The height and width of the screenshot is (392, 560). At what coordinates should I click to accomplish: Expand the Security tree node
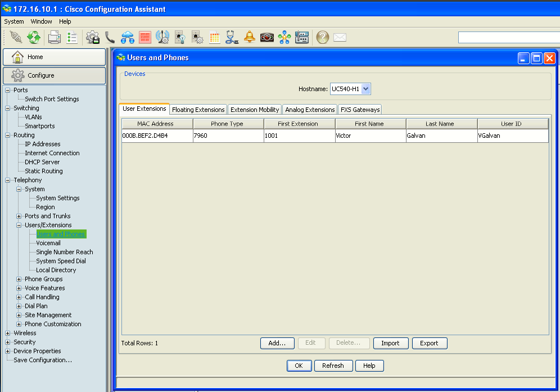[x=7, y=342]
